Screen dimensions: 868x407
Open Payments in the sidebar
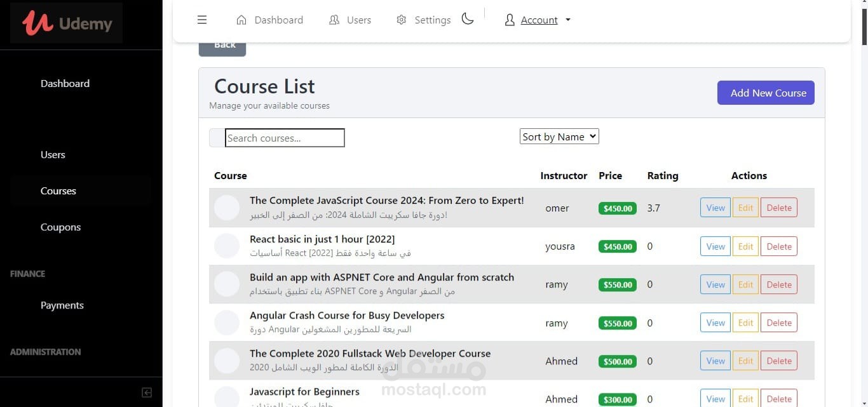pos(62,305)
